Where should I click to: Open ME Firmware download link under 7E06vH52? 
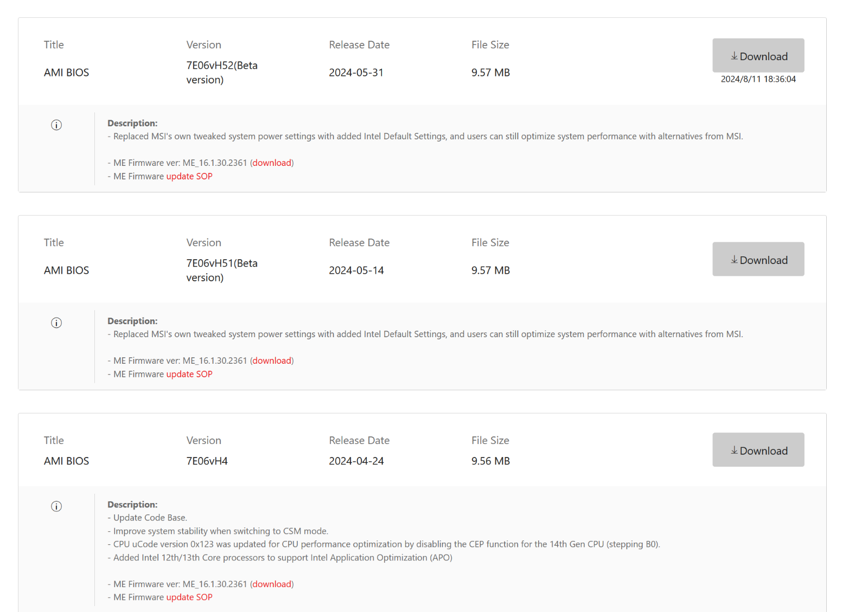pyautogui.click(x=272, y=163)
